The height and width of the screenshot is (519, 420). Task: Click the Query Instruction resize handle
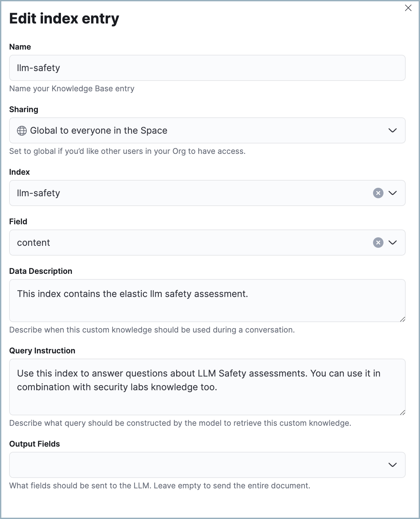click(403, 413)
